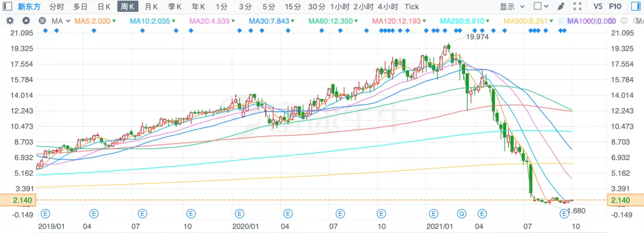
Task: Click the 新东方 stock name
Action: (29, 7)
